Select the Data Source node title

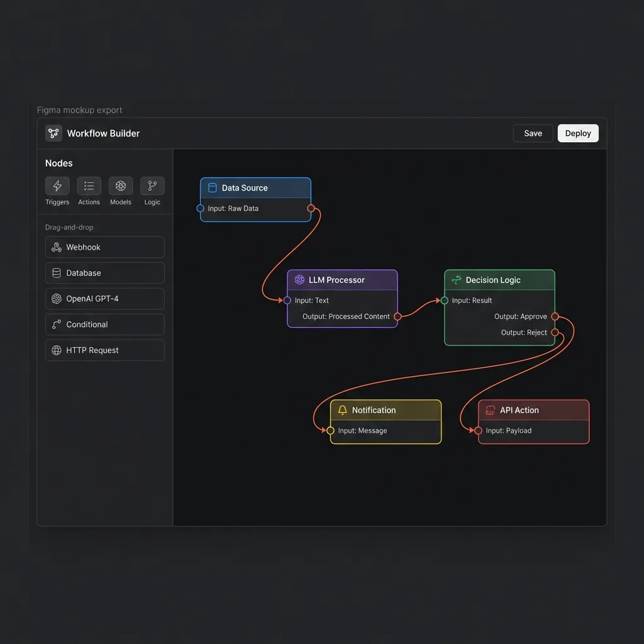(x=245, y=188)
